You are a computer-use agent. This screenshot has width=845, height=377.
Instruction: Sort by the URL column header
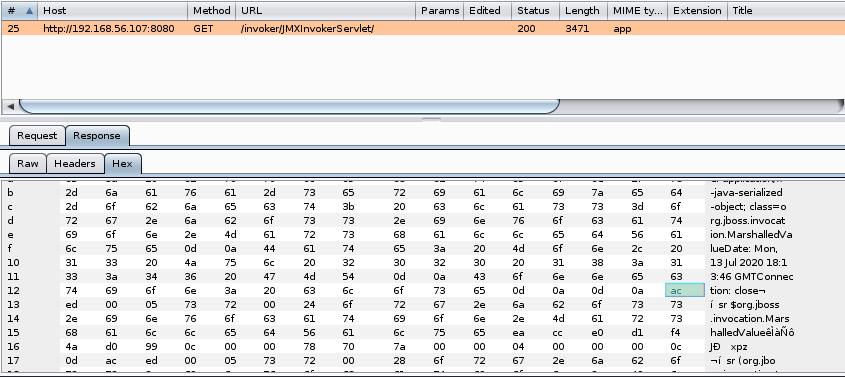pos(325,11)
